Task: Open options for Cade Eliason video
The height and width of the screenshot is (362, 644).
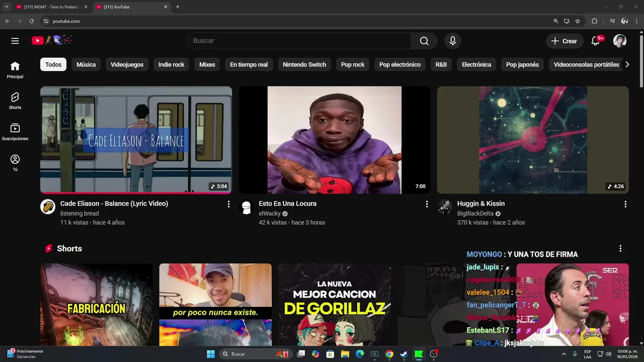Action: 228,204
